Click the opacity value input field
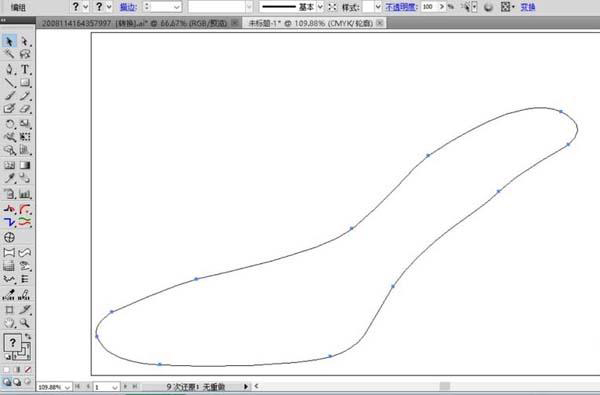 pyautogui.click(x=430, y=7)
